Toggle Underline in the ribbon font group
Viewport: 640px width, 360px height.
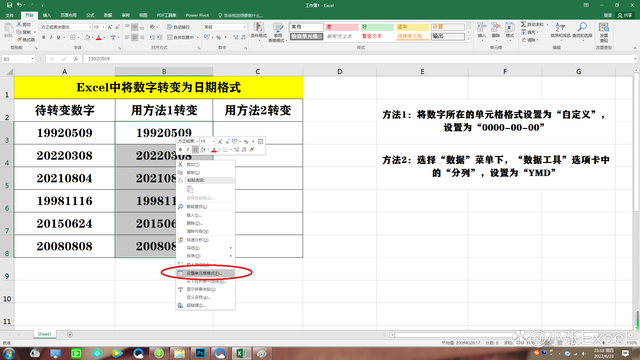tap(59, 38)
